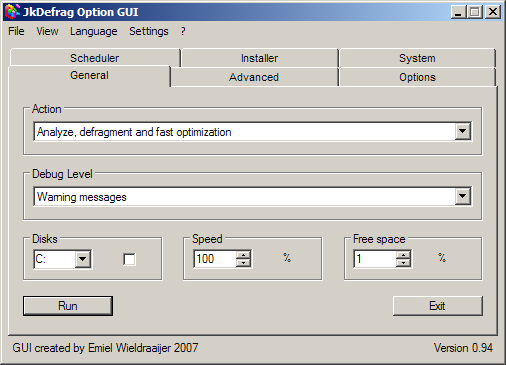The height and width of the screenshot is (365, 506).
Task: Click the JkDefrag app icon in title bar
Action: click(12, 12)
